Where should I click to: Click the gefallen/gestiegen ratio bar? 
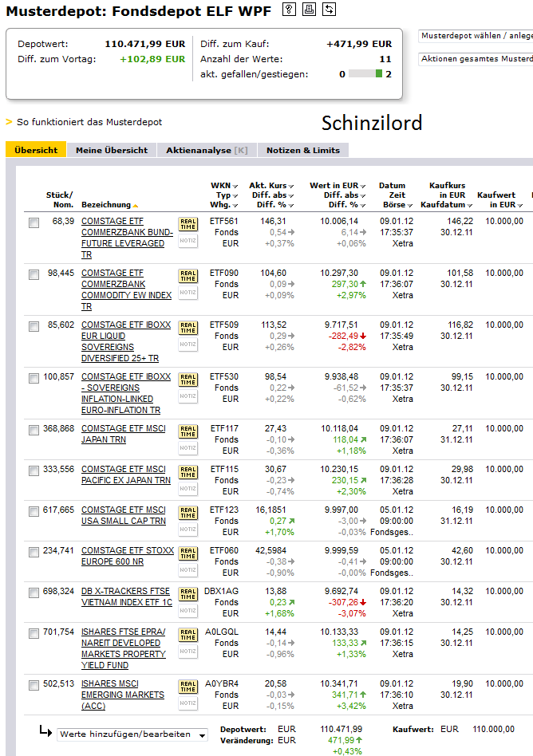tap(365, 74)
